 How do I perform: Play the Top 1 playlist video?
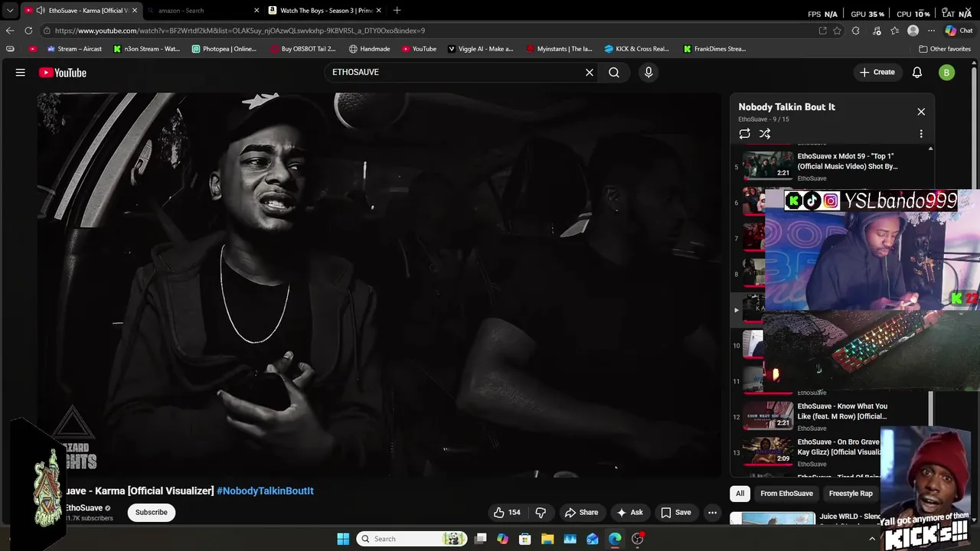(831, 167)
